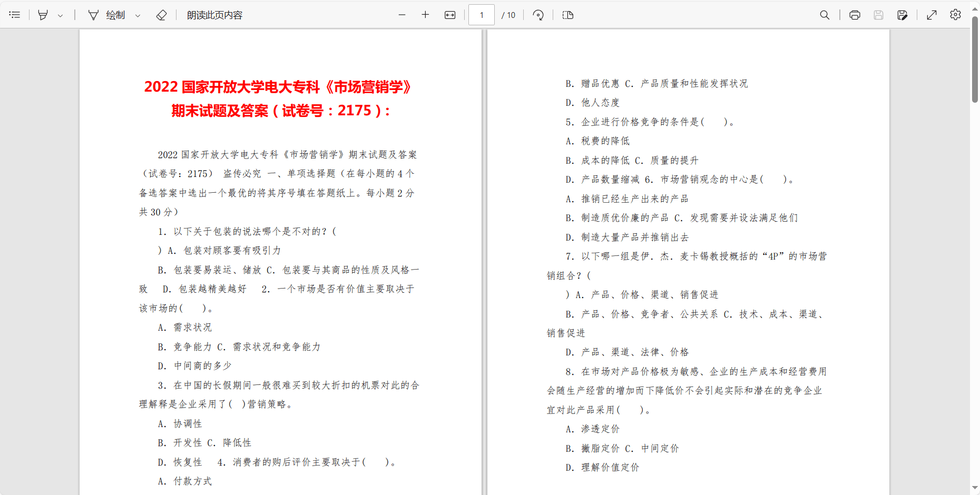Viewport: 980px width, 495px height.
Task: Expand the highlighter options dropdown
Action: [x=60, y=15]
